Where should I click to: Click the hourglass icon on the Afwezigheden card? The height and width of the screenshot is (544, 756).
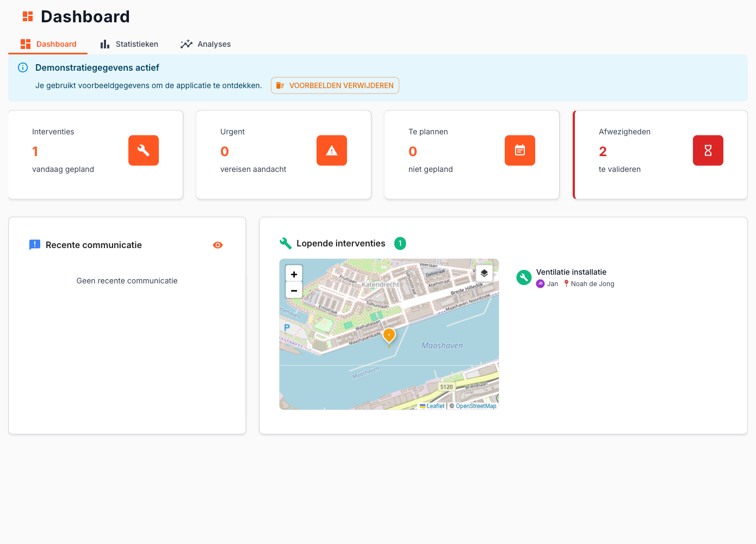tap(708, 150)
